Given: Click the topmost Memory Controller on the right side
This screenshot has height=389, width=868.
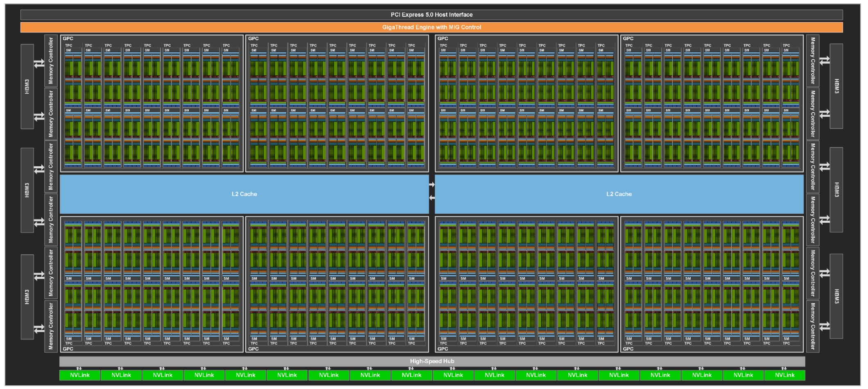Looking at the screenshot, I should 813,61.
